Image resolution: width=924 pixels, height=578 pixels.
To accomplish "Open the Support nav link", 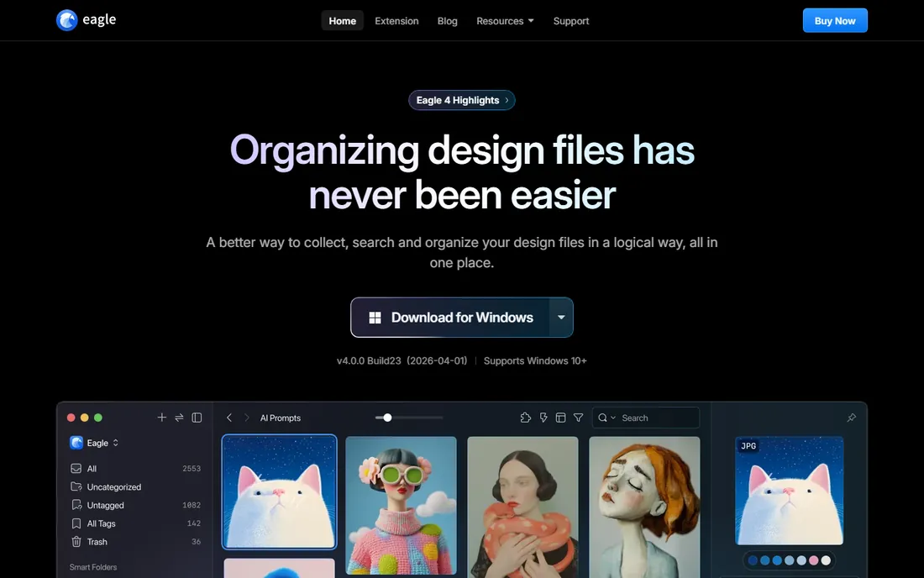I will [571, 21].
